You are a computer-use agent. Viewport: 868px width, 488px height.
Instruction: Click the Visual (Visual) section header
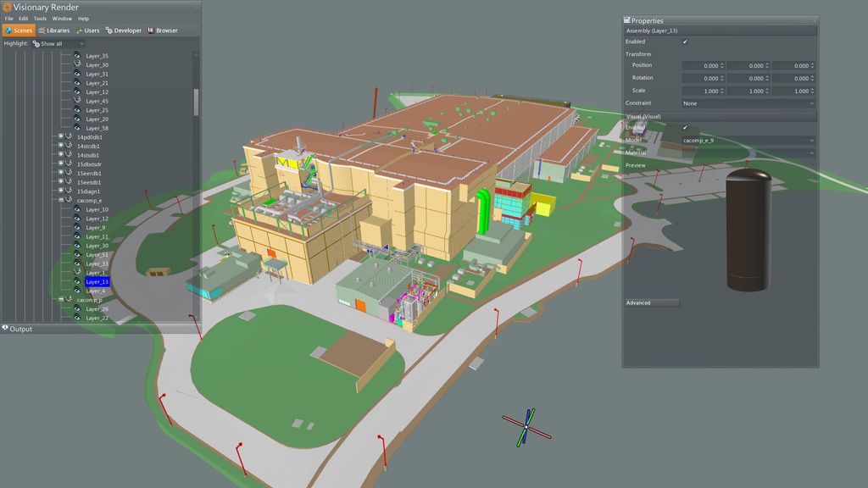(x=721, y=117)
